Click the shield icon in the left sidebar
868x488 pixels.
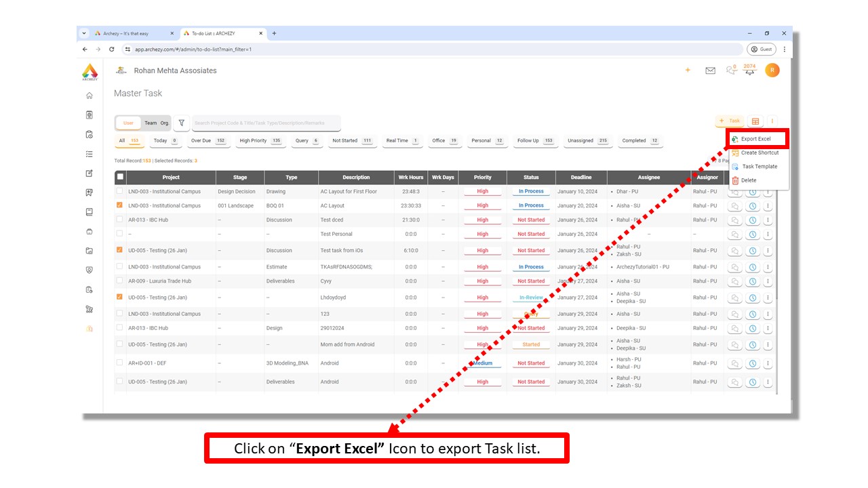90,270
